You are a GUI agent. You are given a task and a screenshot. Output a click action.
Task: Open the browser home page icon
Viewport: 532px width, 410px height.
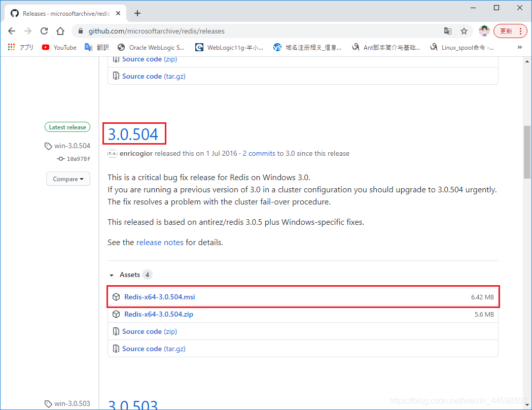(x=60, y=31)
